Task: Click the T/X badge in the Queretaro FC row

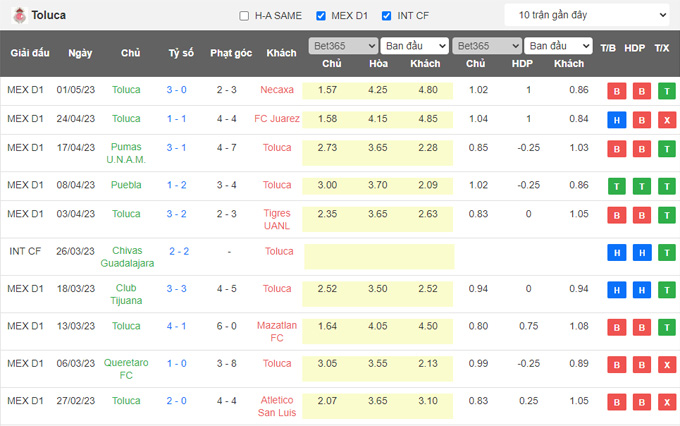Action: pyautogui.click(x=665, y=364)
